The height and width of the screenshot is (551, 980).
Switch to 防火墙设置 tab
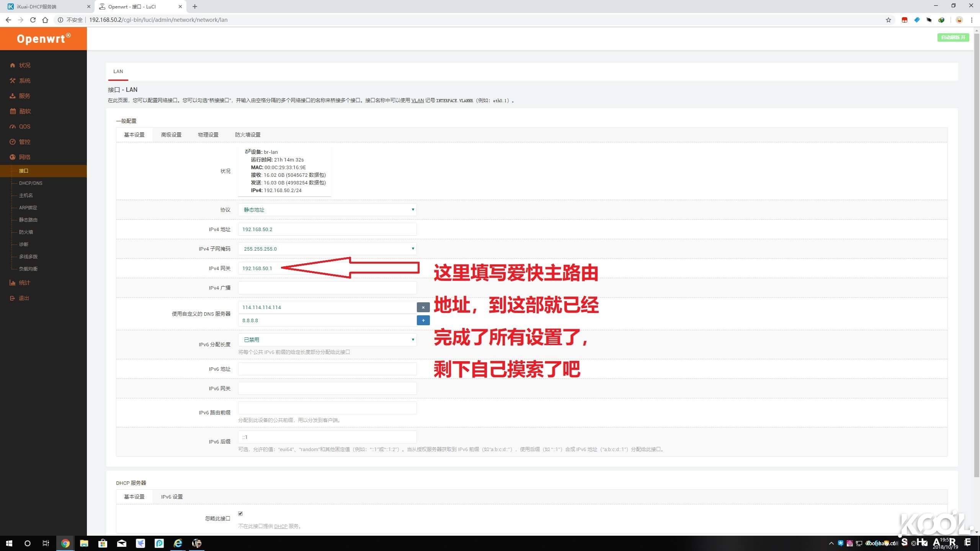click(x=248, y=135)
